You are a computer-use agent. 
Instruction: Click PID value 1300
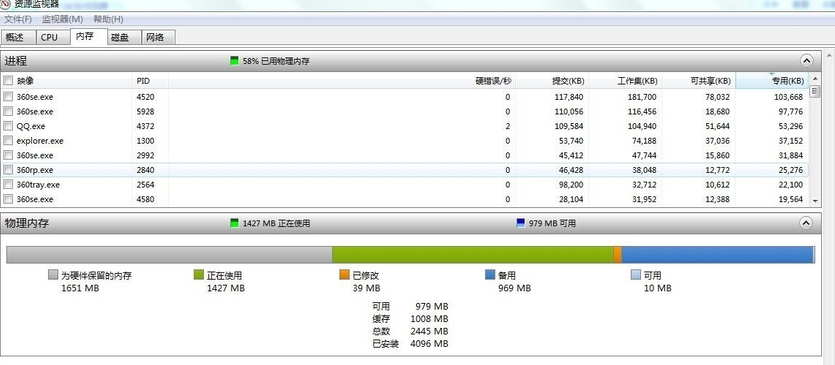click(x=145, y=141)
